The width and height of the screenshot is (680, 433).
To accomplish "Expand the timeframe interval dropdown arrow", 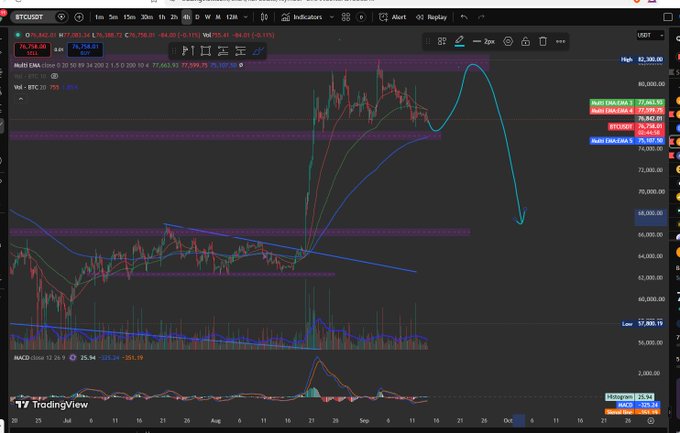I will click(x=246, y=17).
